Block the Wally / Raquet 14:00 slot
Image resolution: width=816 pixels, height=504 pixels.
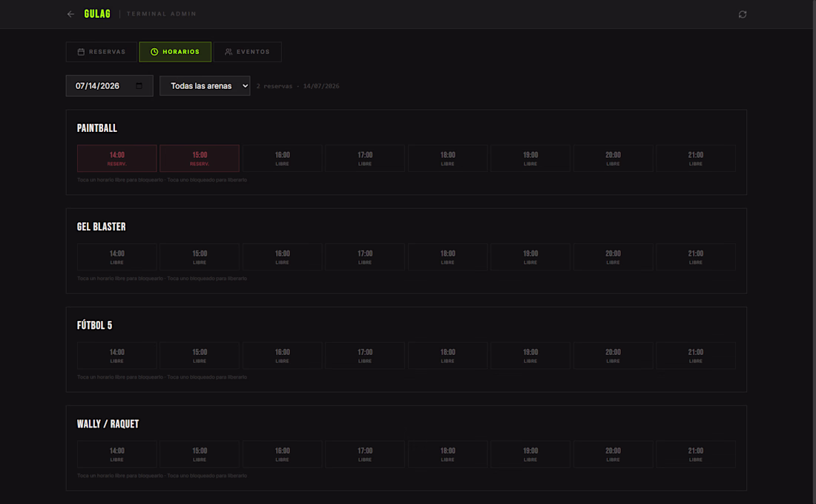coord(116,454)
